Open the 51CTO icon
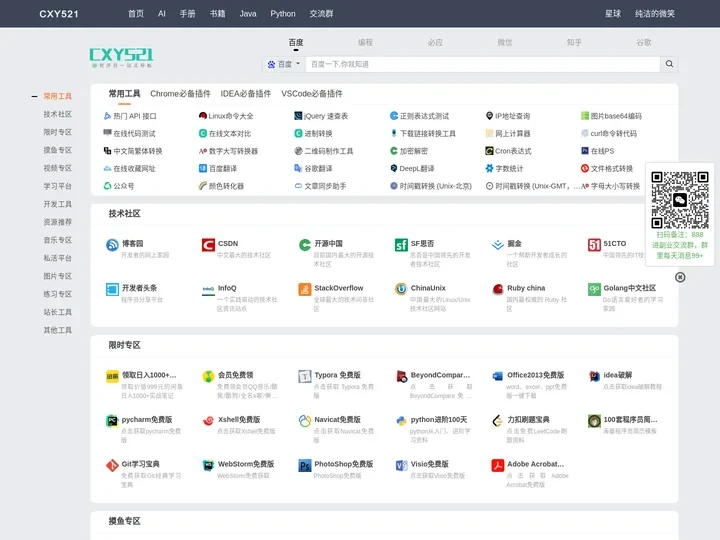Image resolution: width=720 pixels, height=540 pixels. click(x=594, y=245)
